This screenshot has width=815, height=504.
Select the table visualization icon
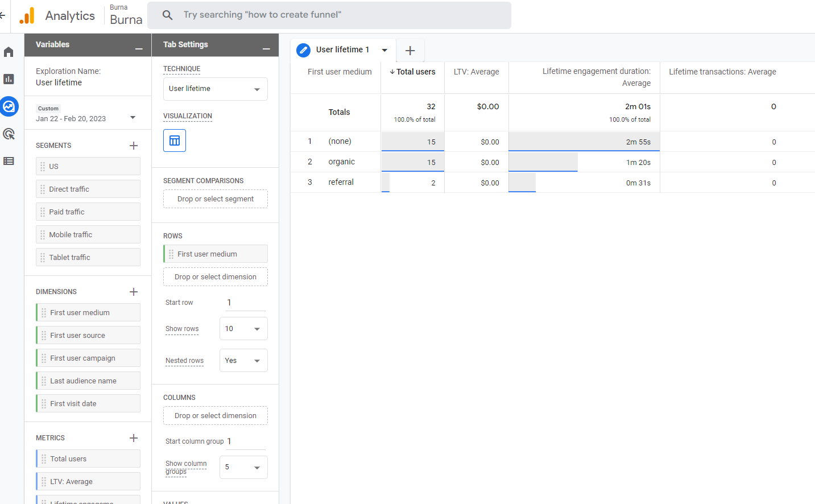[175, 141]
